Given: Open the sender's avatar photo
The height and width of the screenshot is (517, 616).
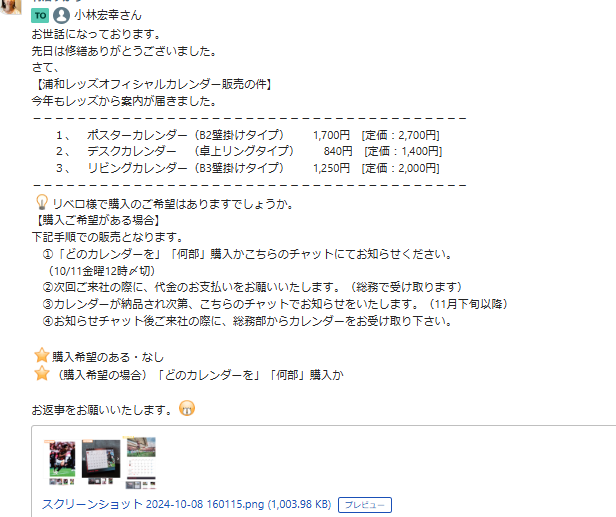Looking at the screenshot, I should click(10, 7).
